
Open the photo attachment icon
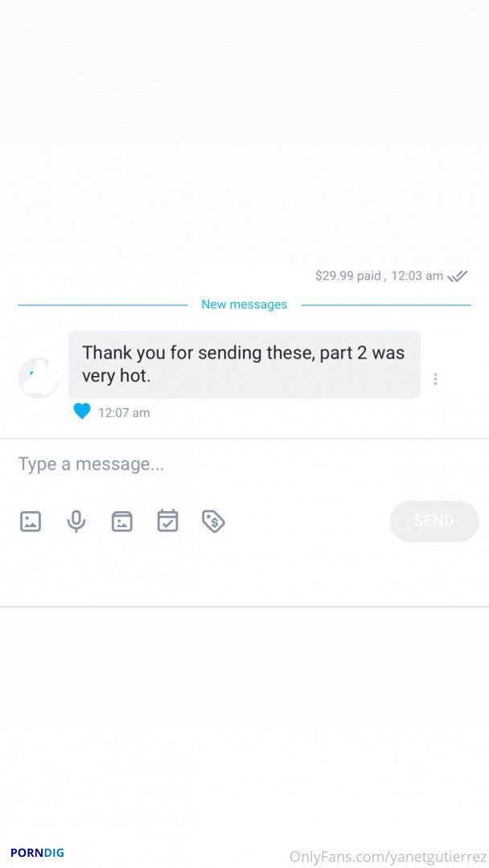click(x=31, y=522)
